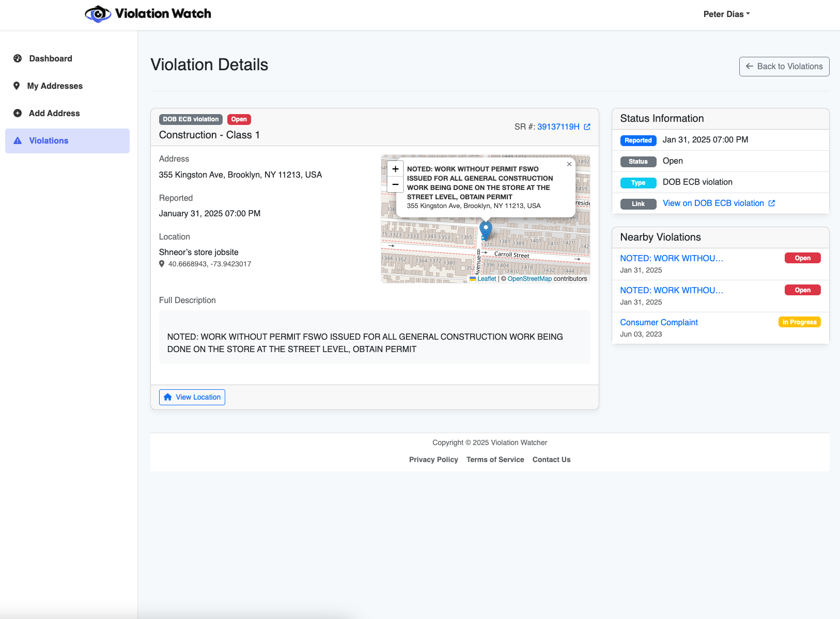Click the home icon inside View Location button
Viewport: 840px width, 619px height.
pos(167,396)
